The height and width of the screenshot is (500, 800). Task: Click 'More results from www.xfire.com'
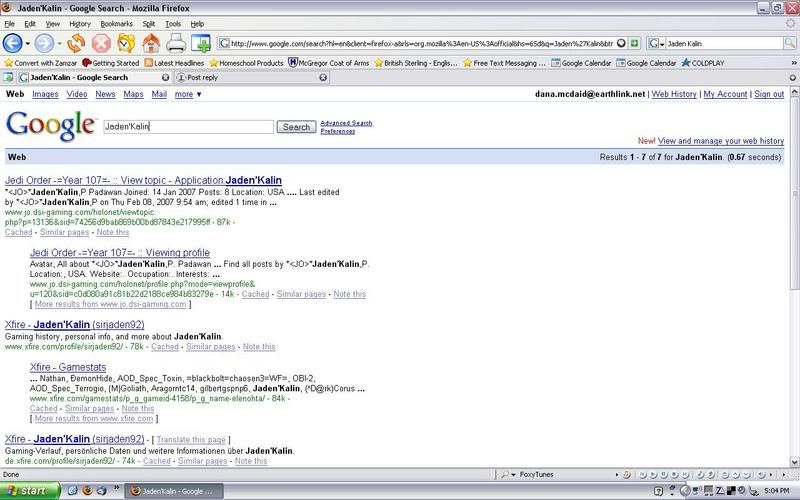pos(94,418)
